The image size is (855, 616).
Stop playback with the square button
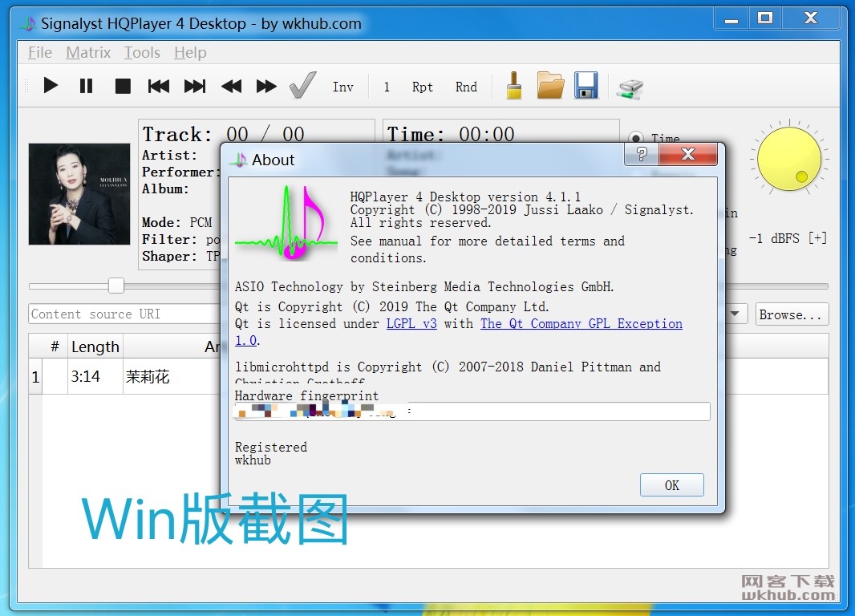click(x=123, y=86)
